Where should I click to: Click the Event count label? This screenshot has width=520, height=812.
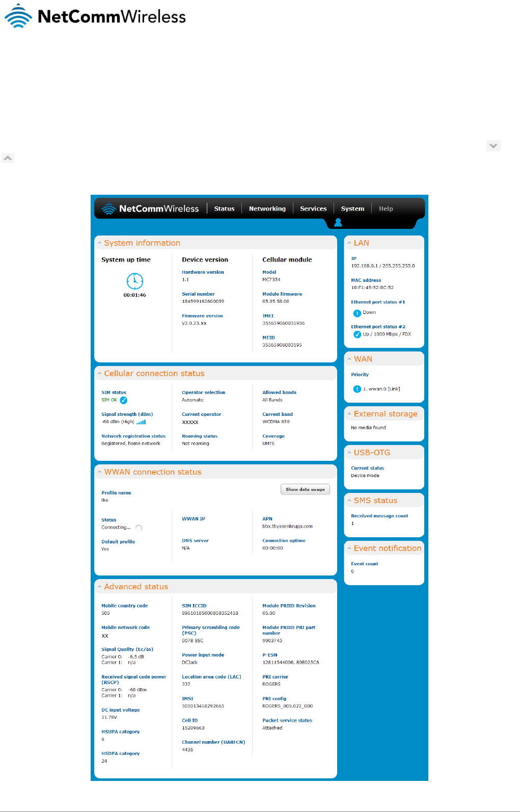coord(365,564)
